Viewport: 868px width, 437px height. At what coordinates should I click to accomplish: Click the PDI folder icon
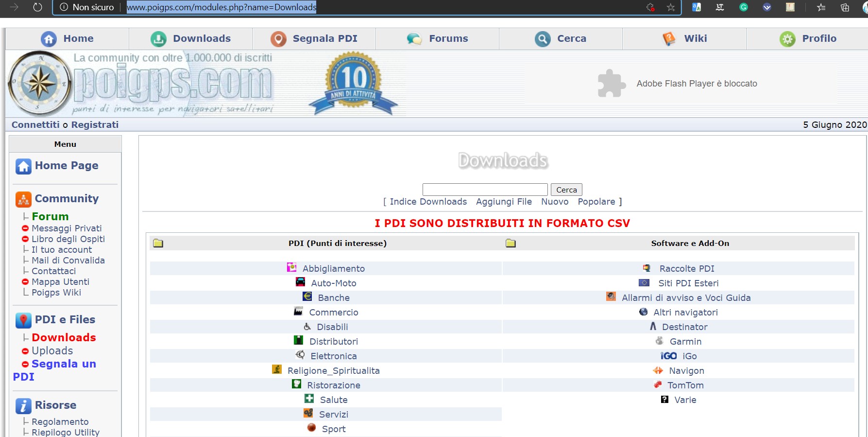tap(158, 243)
